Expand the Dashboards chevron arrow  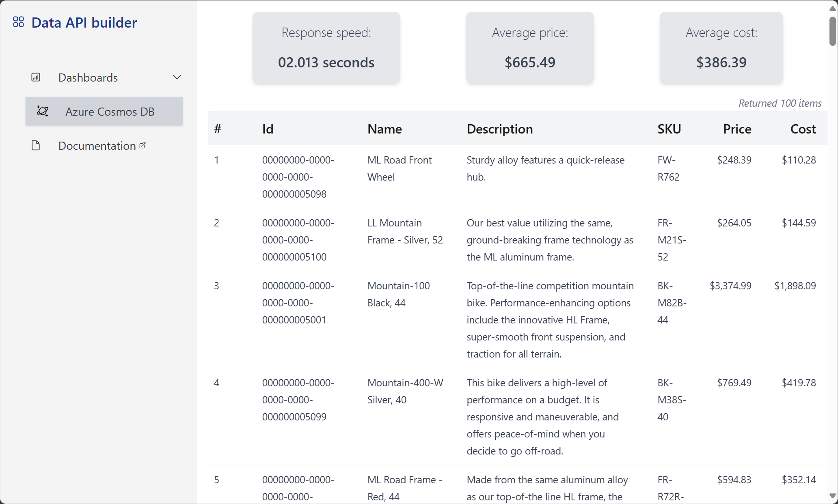tap(177, 77)
